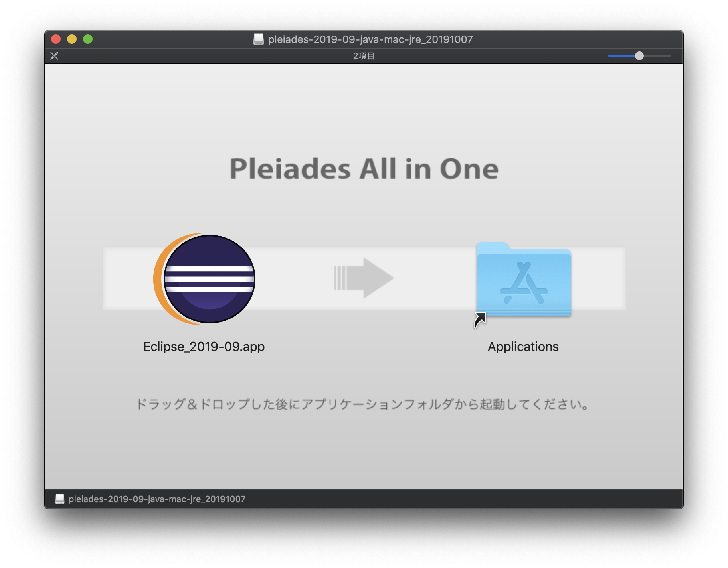Select the Eclipse_2019-09.app filename label
Image resolution: width=728 pixels, height=568 pixels.
[204, 347]
